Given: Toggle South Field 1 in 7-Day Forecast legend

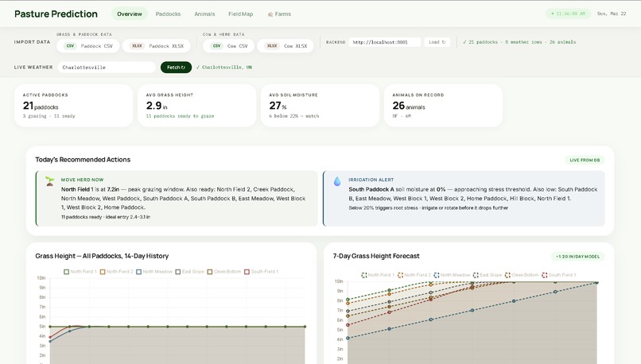Looking at the screenshot, I should tap(559, 275).
